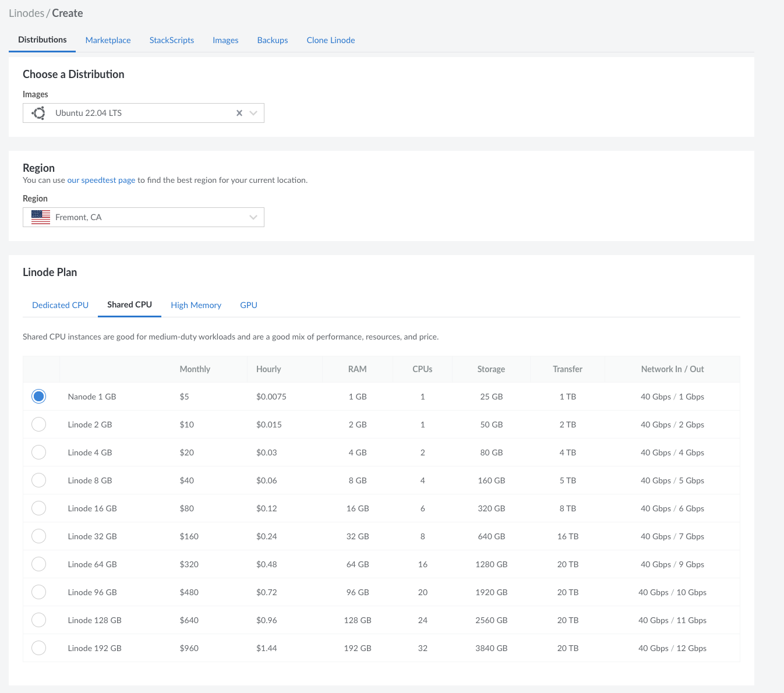
Task: Show the High Memory plans tab
Action: coord(196,305)
